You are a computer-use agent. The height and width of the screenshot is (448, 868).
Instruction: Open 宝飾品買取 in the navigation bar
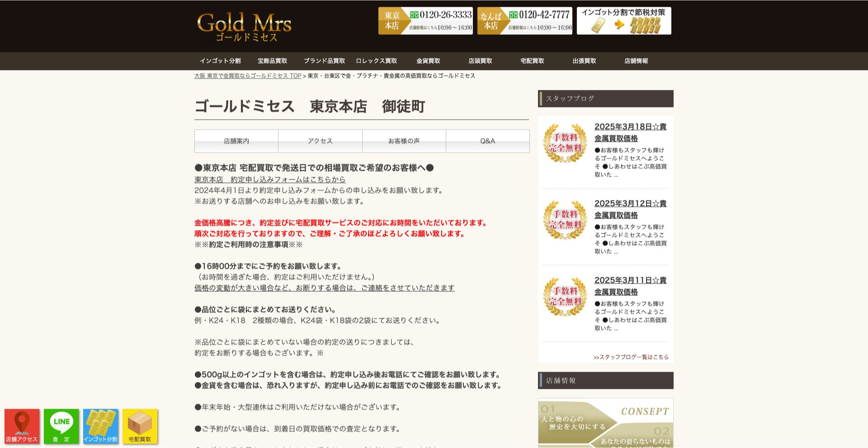[x=272, y=61]
